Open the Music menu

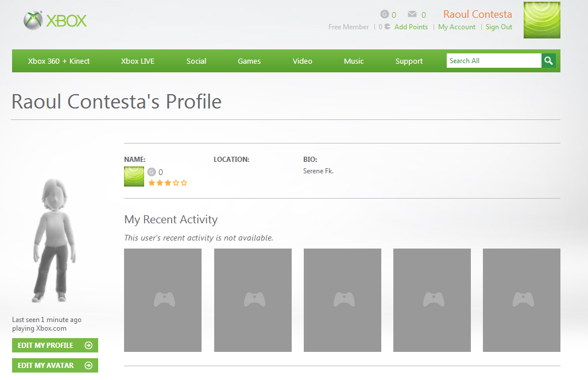pos(354,61)
